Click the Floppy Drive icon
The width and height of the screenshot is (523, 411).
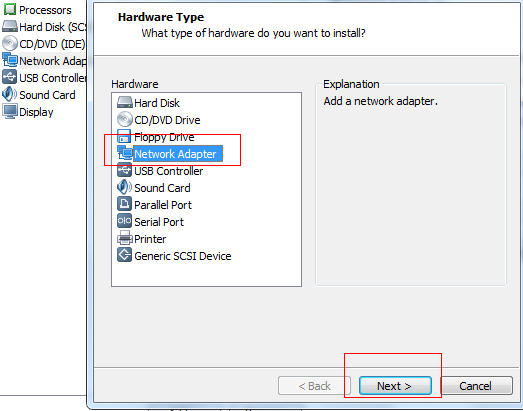(124, 137)
